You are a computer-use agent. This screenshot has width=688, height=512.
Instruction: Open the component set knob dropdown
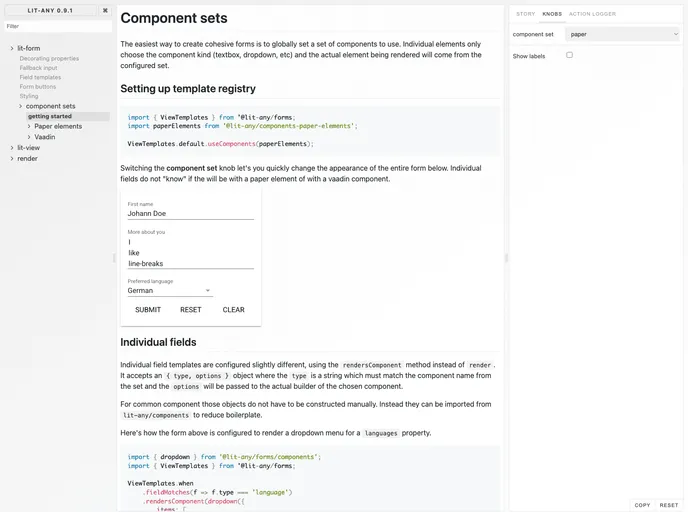(x=622, y=34)
